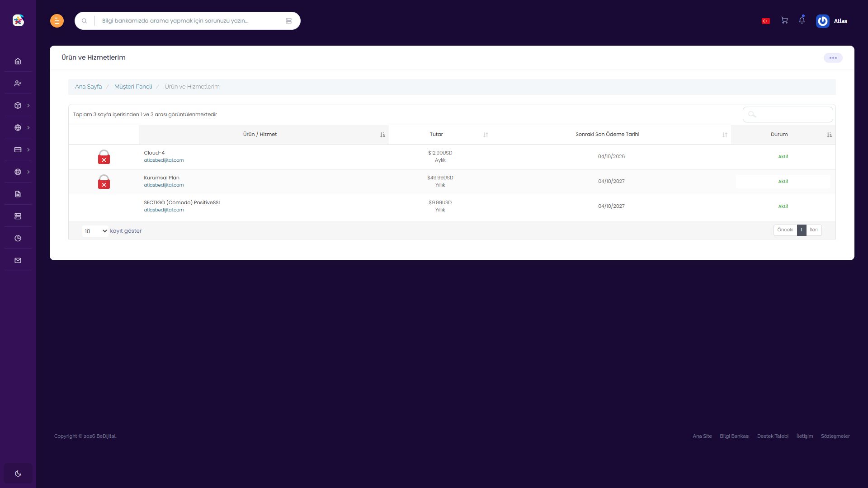The height and width of the screenshot is (488, 868).
Task: Click atlasbedijital.com link under Cloud-4
Action: coord(164,160)
